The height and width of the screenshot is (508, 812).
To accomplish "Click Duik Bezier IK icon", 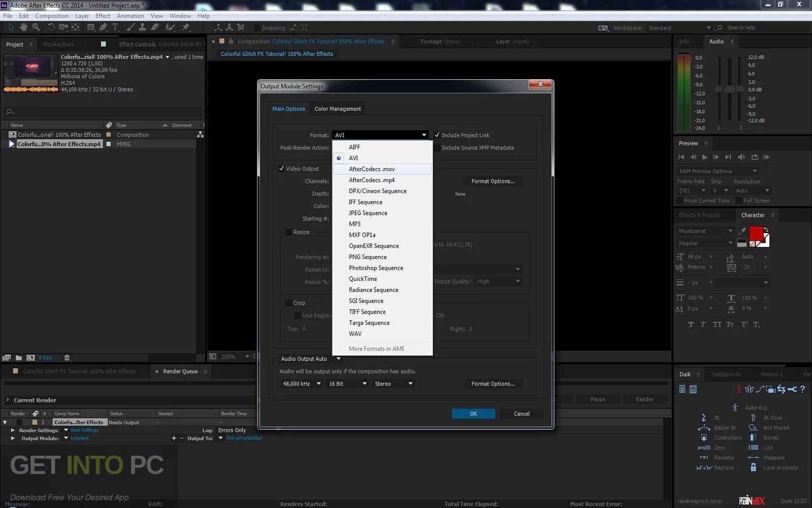I will tap(703, 428).
